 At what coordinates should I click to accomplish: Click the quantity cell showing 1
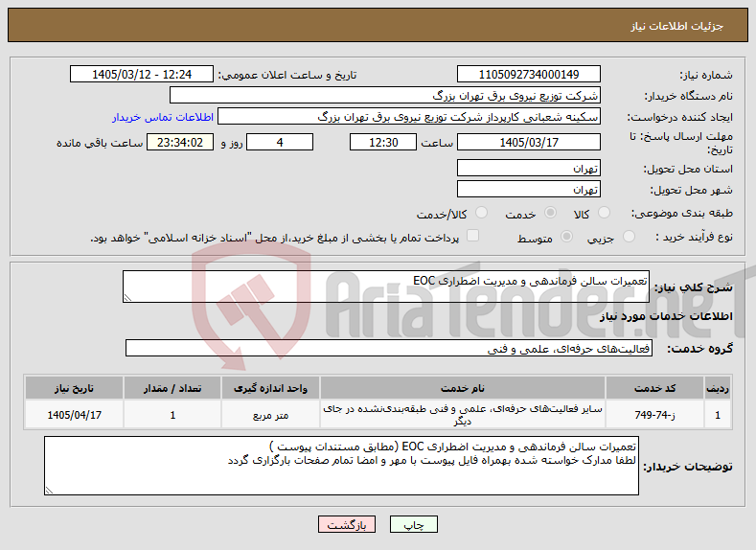(172, 415)
